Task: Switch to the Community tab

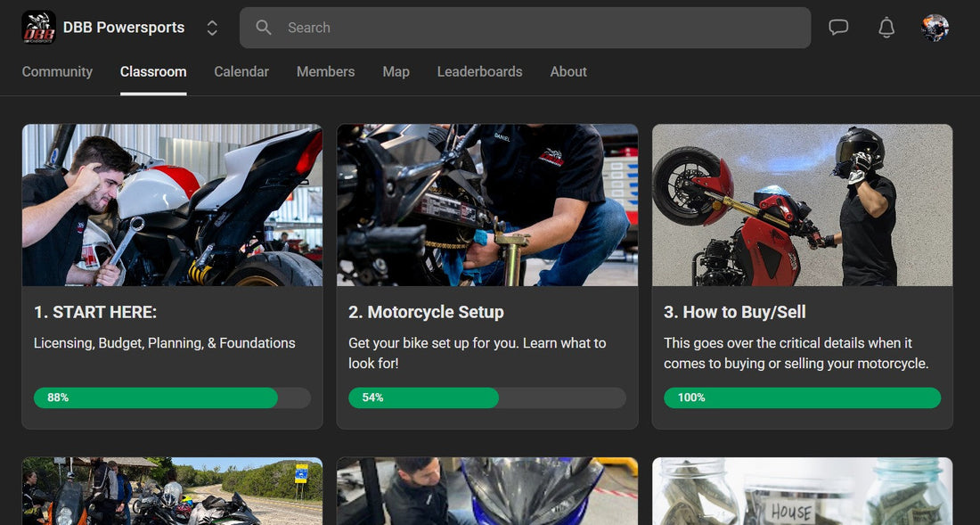Action: (x=57, y=71)
